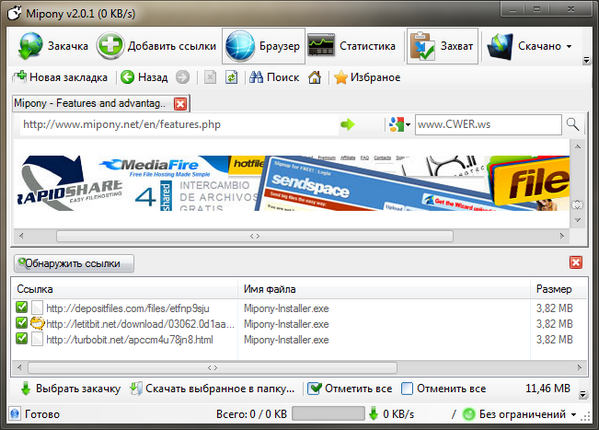Screen dimensions: 599x430
Task: Click the links list horizontal scrollbar thumb
Action: [x=212, y=368]
